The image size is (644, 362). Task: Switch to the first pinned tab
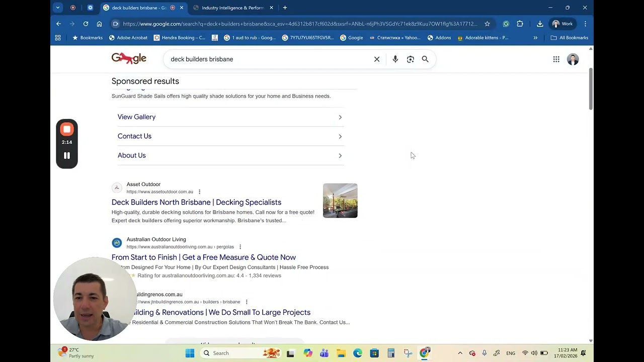tap(73, 8)
